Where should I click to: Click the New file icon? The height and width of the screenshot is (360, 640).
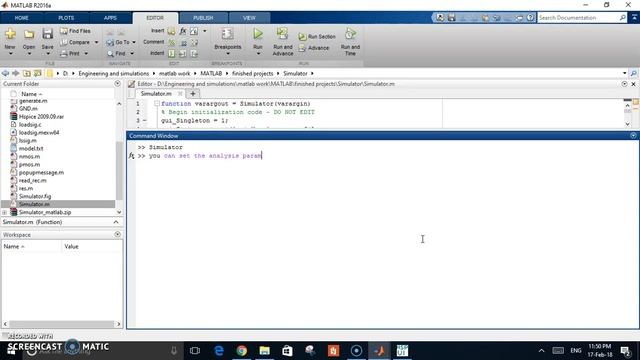(10, 34)
